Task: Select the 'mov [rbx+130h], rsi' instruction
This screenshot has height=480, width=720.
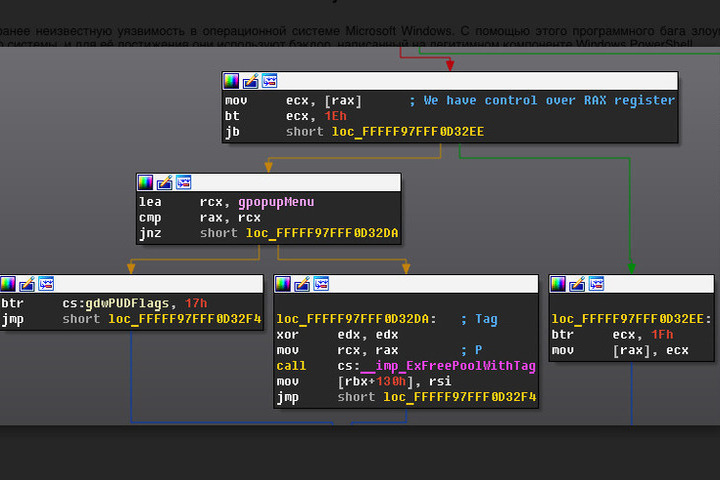Action: 364,381
